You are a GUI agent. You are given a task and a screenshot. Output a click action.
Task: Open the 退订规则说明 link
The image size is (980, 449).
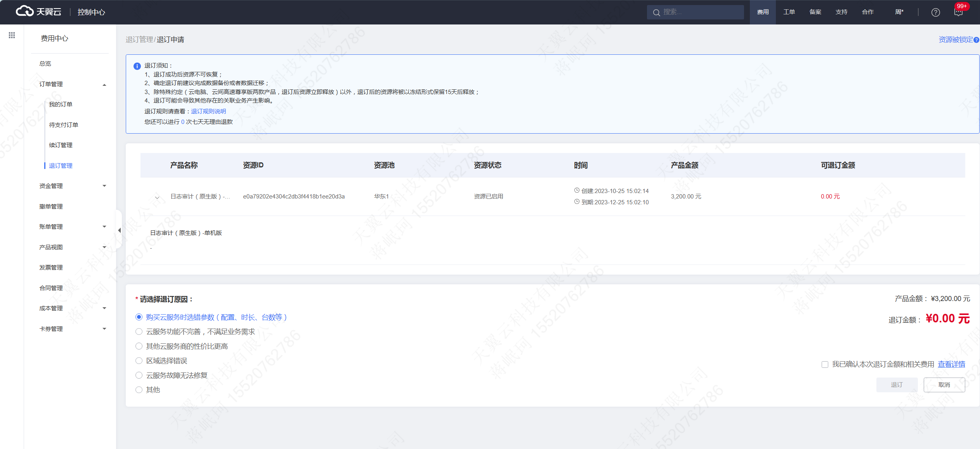tap(208, 111)
